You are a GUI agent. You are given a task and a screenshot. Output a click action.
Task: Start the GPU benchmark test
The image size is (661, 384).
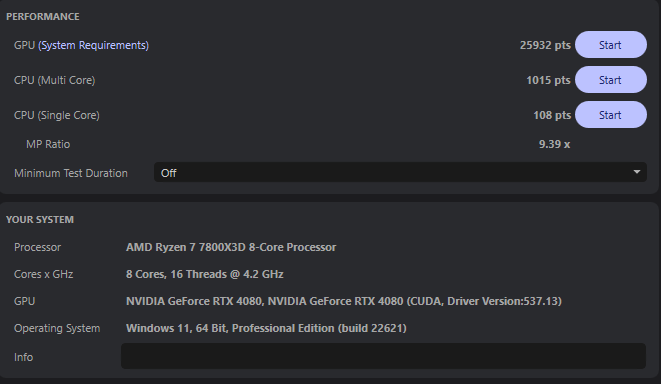pyautogui.click(x=611, y=45)
